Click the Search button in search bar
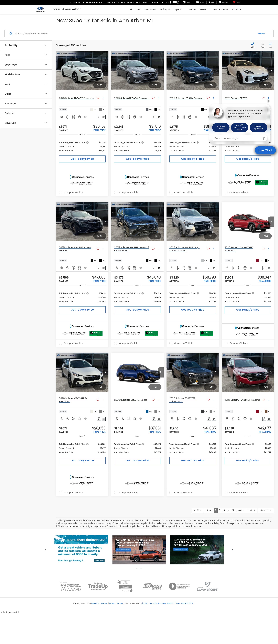 click(x=261, y=33)
